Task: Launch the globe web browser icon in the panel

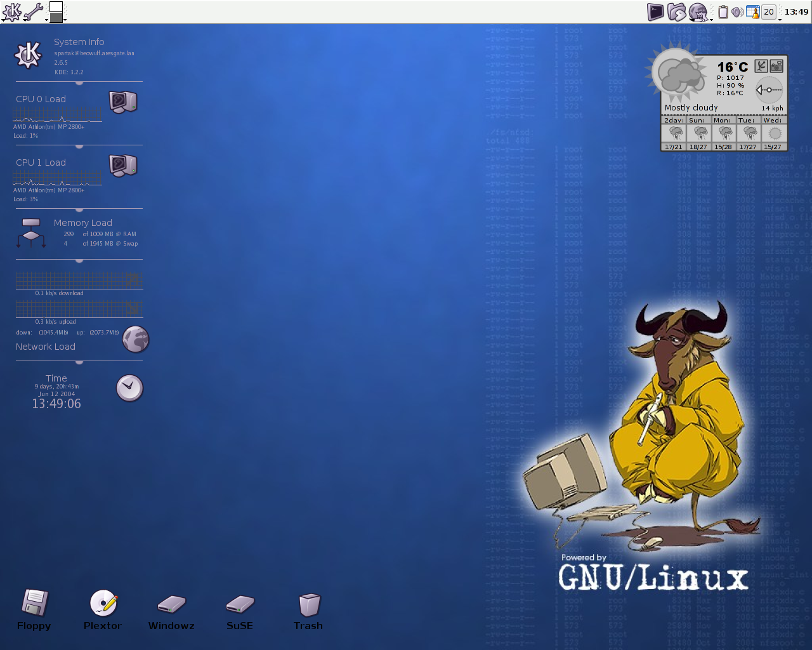Action: tap(698, 11)
